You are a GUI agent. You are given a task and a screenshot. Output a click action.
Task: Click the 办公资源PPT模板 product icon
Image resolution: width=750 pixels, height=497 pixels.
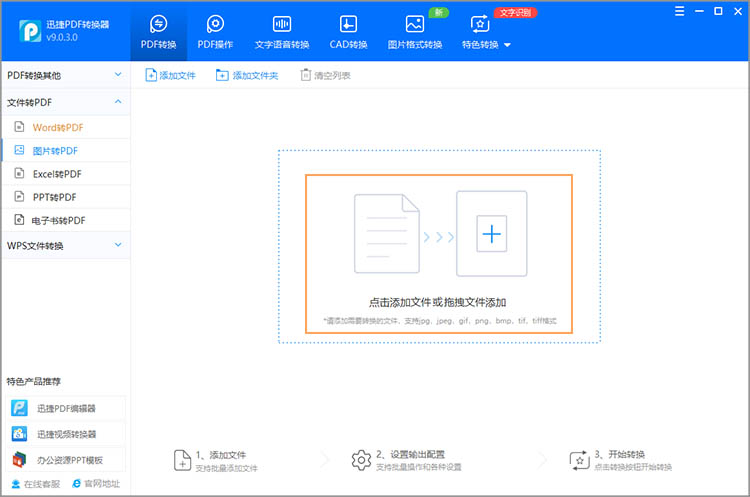(19, 460)
